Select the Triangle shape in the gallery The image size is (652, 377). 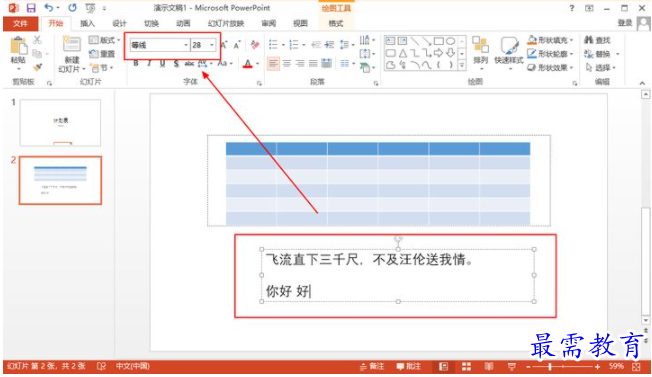pyautogui.click(x=403, y=53)
